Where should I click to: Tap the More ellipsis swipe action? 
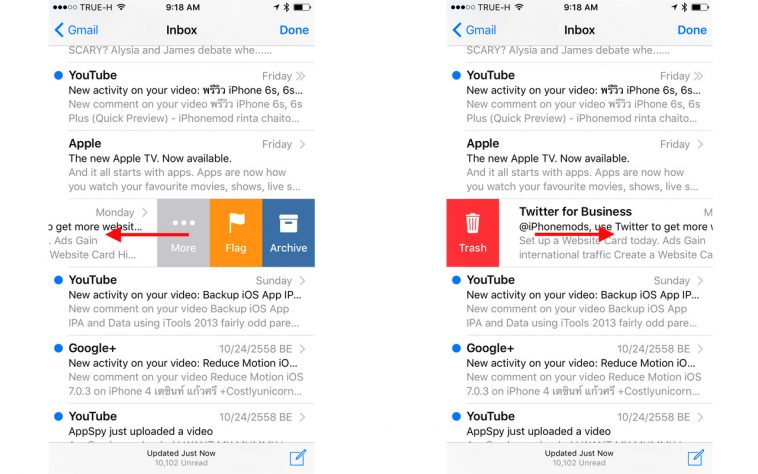183,233
